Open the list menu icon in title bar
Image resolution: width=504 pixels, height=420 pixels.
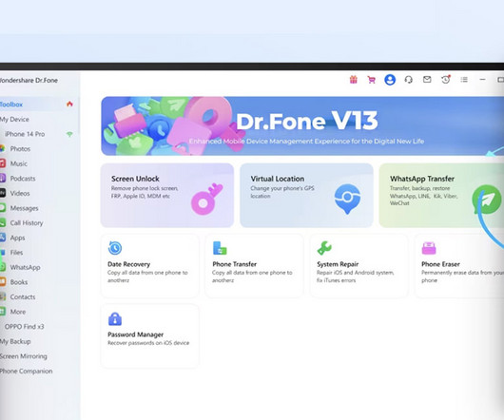[x=464, y=79]
